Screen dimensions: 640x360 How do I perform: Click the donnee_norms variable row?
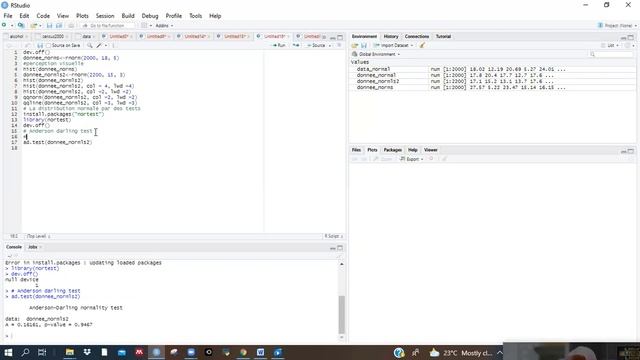pyautogui.click(x=493, y=87)
